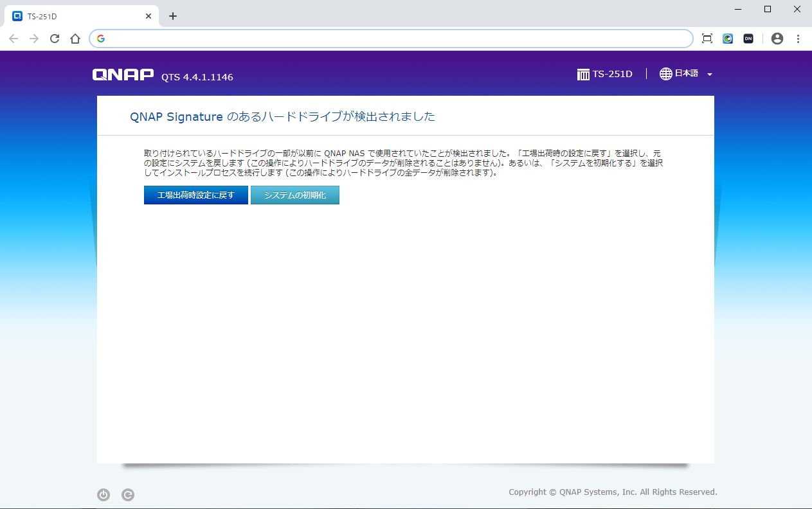Click the globe language icon in header
Image resolution: width=812 pixels, height=509 pixels.
point(665,74)
